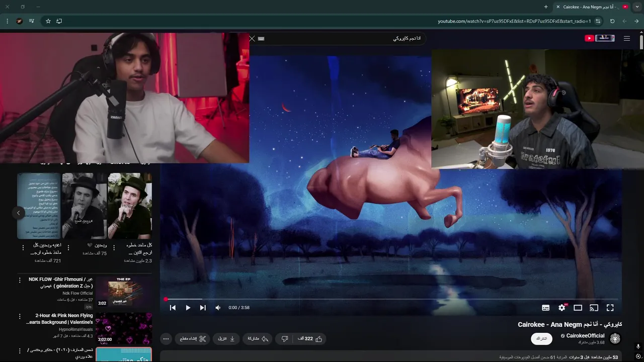Click the youtube.com address bar URL
644x362 pixels.
click(x=514, y=21)
